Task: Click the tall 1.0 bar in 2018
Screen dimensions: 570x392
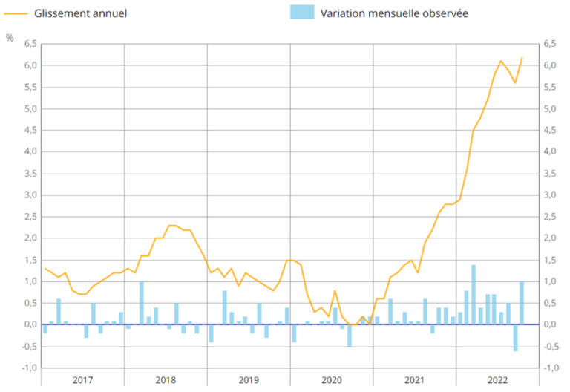Action: coord(142,303)
